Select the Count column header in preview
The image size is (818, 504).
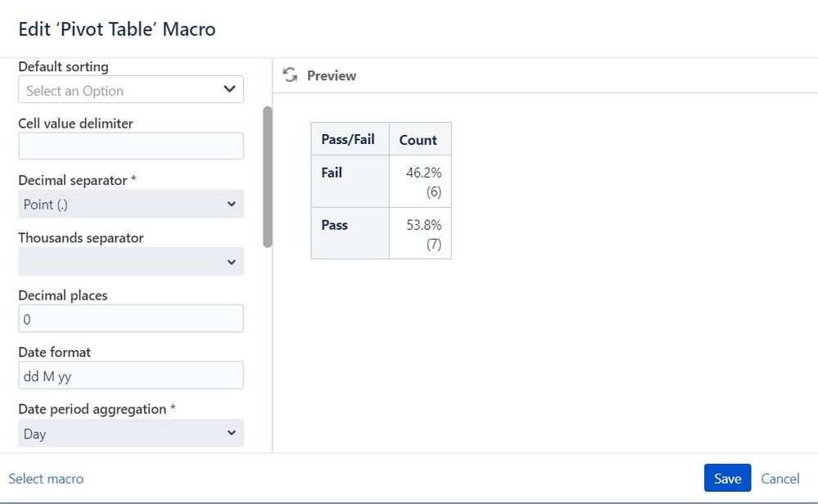pos(419,139)
